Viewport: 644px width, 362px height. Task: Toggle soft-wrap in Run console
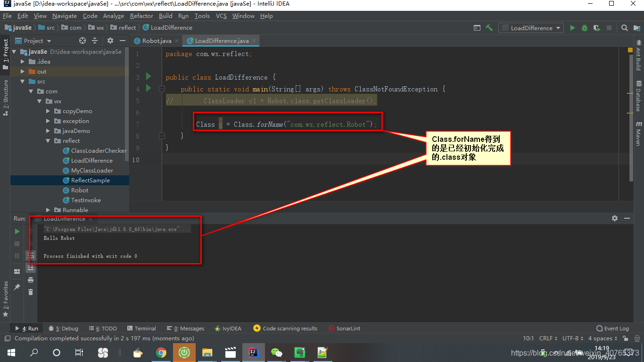pos(31,255)
